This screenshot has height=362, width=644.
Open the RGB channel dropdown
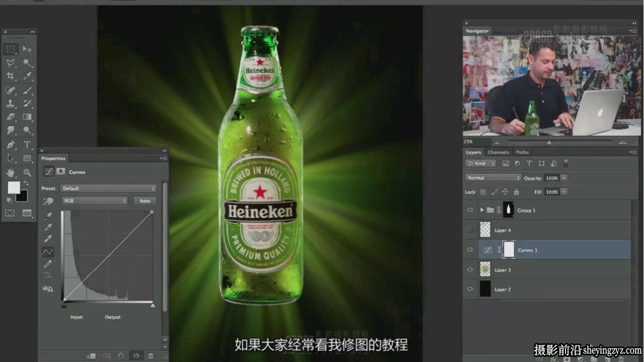pyautogui.click(x=94, y=201)
